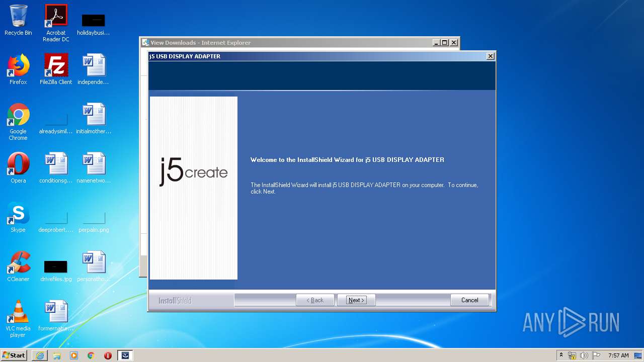Cancel the j5 USB Display Adapter setup

(469, 300)
